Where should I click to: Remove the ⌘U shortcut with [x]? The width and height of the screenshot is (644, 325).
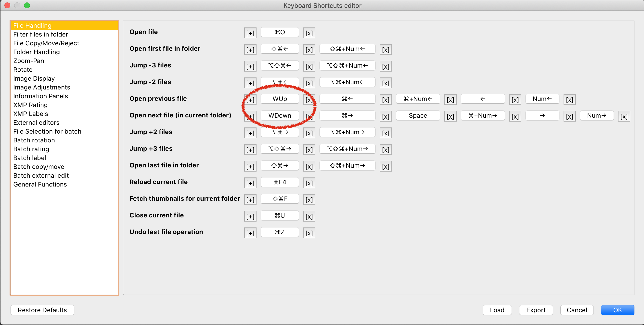point(309,216)
